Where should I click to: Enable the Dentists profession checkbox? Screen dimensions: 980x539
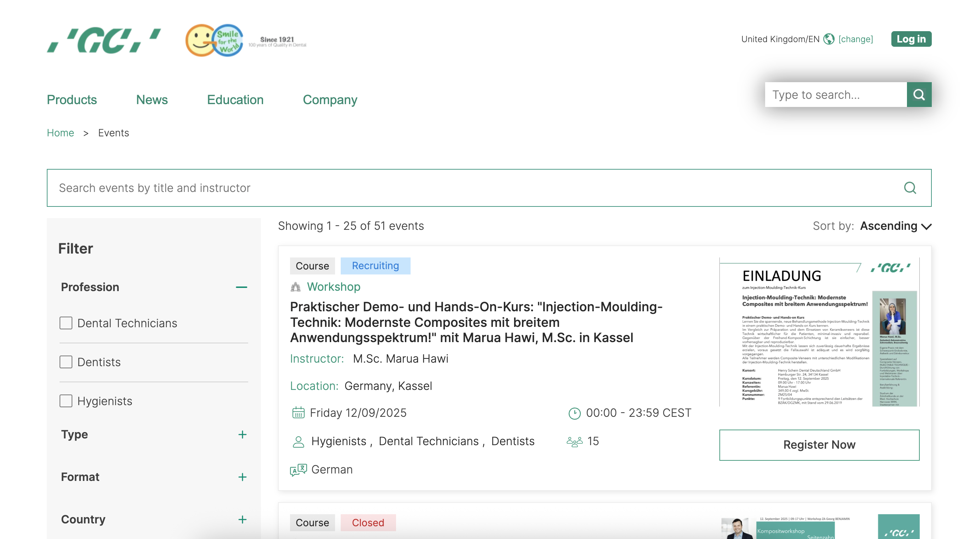point(66,362)
